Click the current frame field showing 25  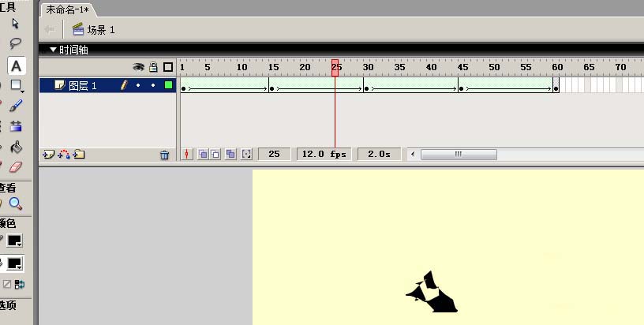(x=274, y=155)
